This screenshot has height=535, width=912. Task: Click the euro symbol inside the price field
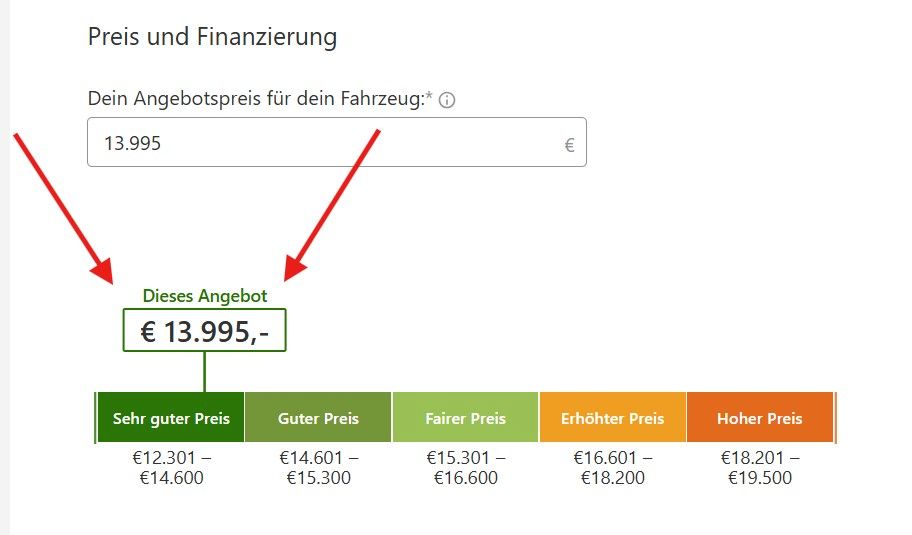coord(569,145)
